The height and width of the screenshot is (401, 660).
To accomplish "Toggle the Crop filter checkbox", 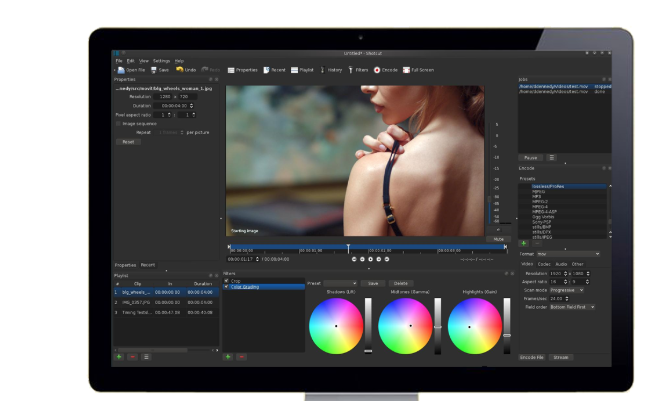I will [226, 281].
